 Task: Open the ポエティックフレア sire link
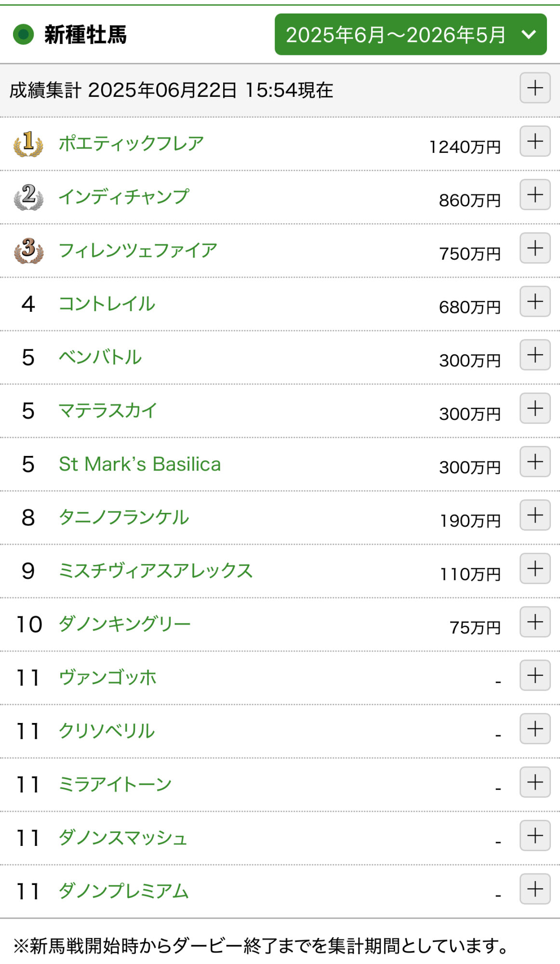[131, 144]
